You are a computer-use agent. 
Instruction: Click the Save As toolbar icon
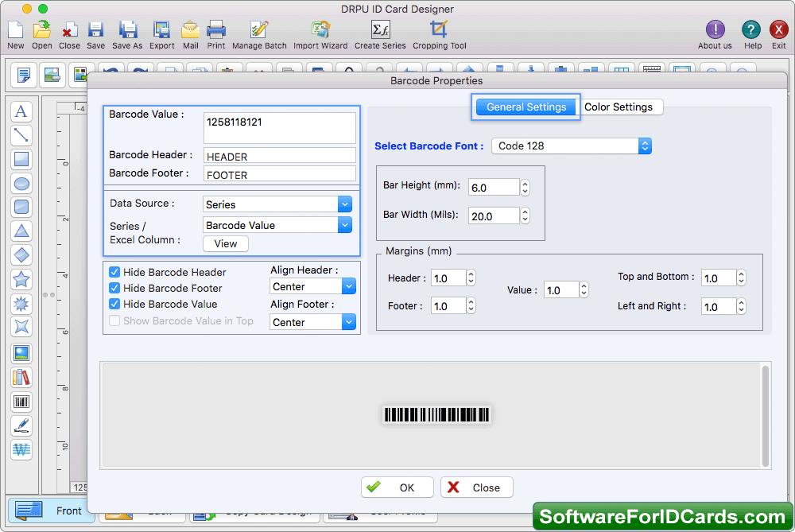pyautogui.click(x=127, y=34)
